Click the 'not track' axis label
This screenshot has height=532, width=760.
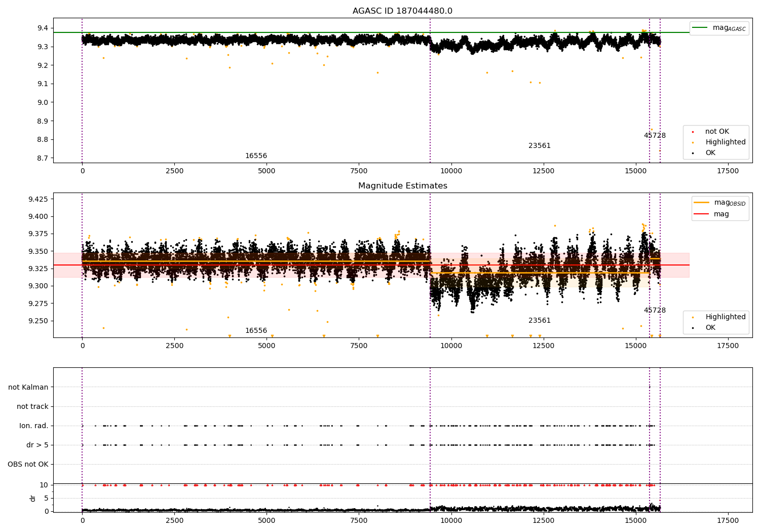tap(32, 407)
